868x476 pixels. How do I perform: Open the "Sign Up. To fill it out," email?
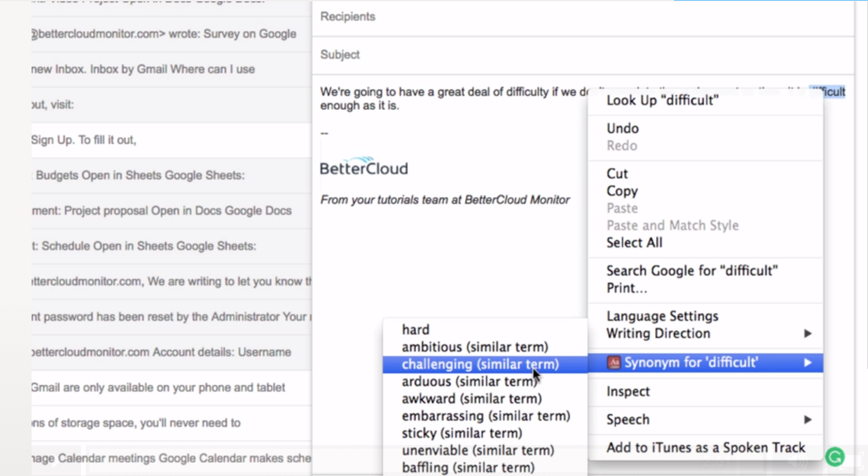[x=171, y=140]
